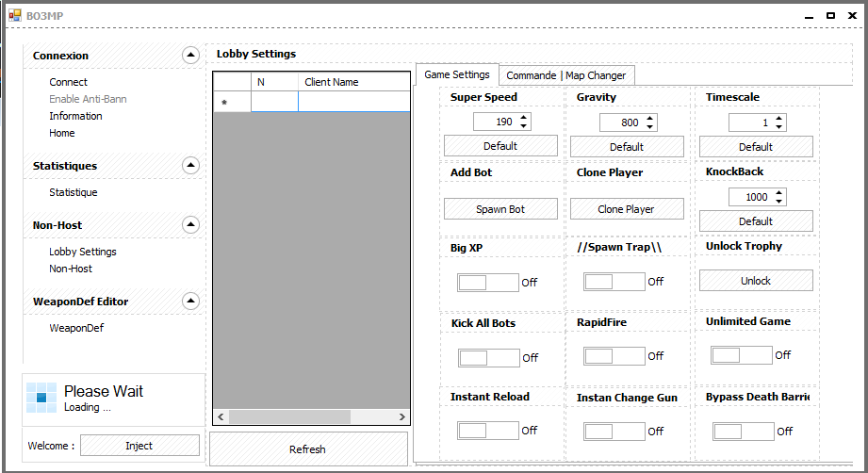
Task: Close the BO3MP window
Action: (853, 15)
